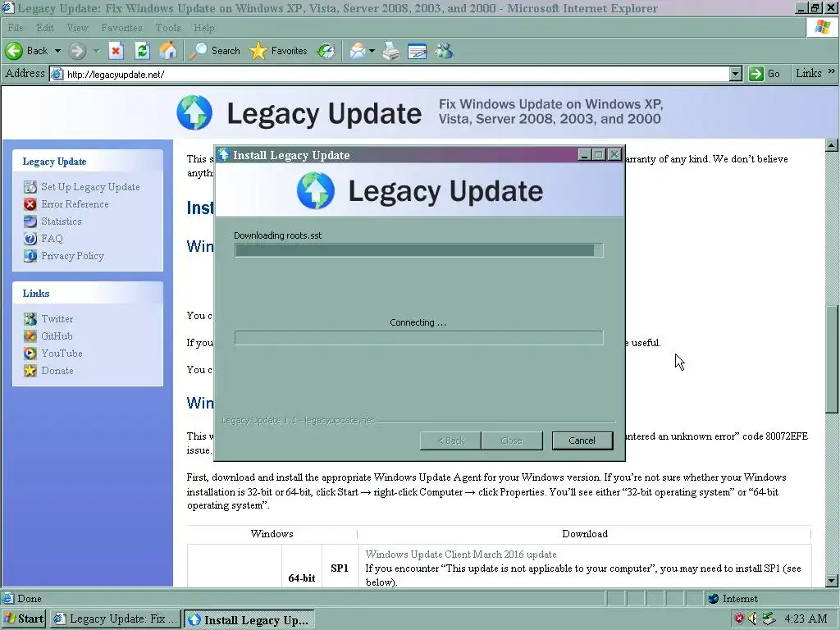Click the YouTube link icon
The width and height of the screenshot is (840, 630).
(x=30, y=353)
